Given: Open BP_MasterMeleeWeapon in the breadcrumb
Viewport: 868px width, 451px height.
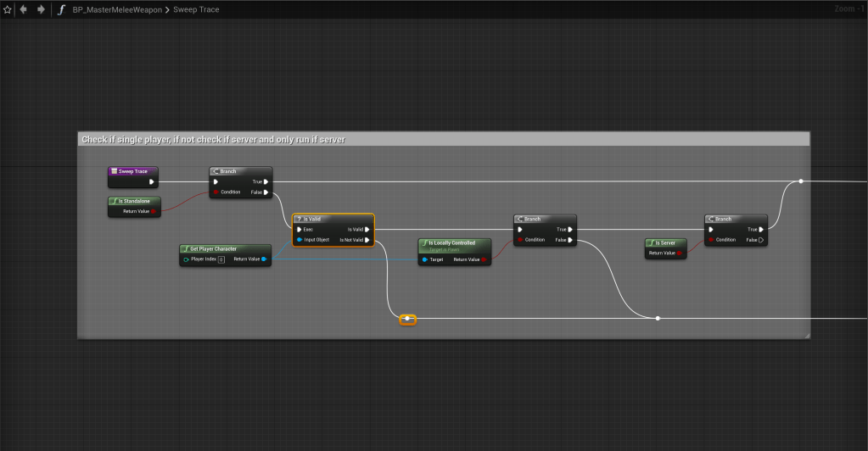Looking at the screenshot, I should (116, 9).
